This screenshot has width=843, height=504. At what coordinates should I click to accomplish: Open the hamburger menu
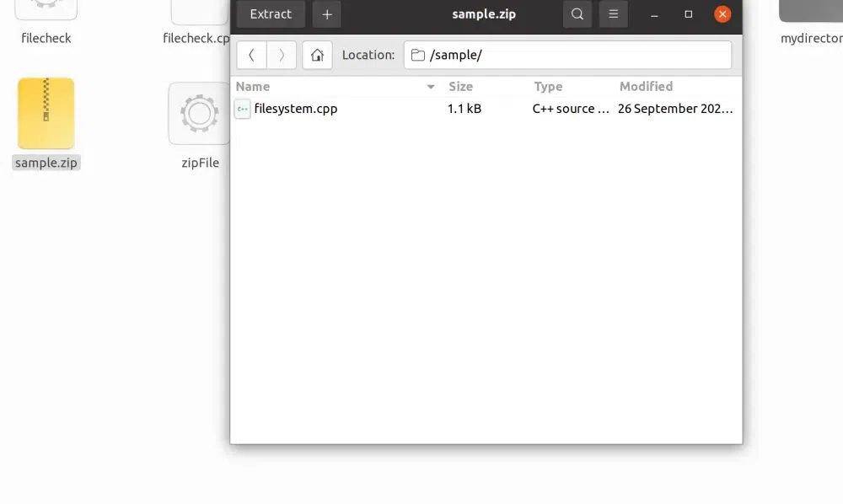click(614, 14)
